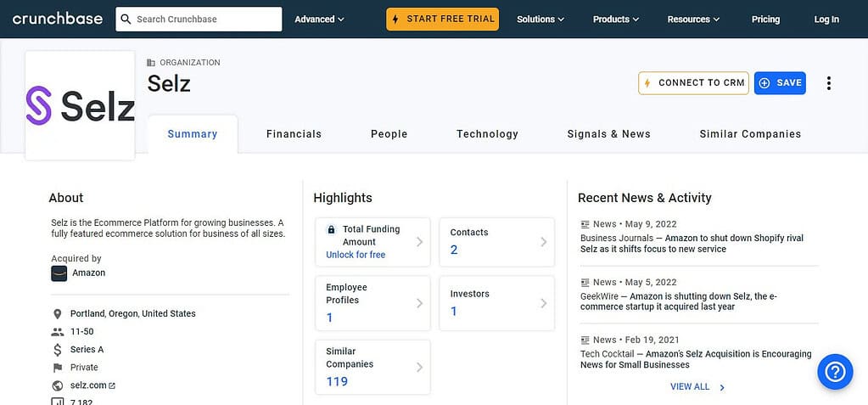Click the Connect to CRM button
Image resolution: width=868 pixels, height=405 pixels.
pyautogui.click(x=693, y=83)
